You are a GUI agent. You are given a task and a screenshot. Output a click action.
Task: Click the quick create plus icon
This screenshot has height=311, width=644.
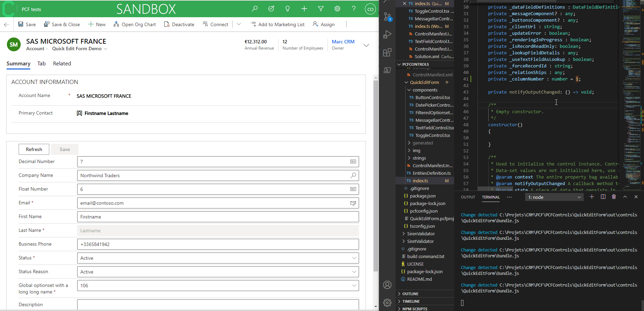304,9
